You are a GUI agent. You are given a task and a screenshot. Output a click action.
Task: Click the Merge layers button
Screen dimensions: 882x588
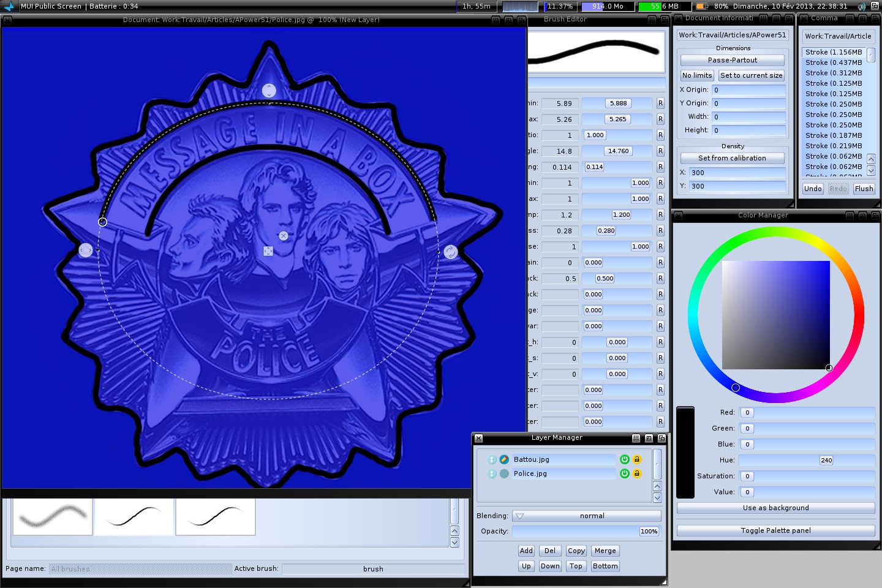[605, 551]
